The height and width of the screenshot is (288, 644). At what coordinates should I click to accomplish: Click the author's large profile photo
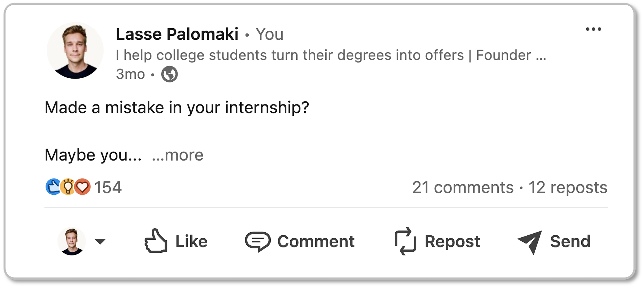pyautogui.click(x=75, y=50)
